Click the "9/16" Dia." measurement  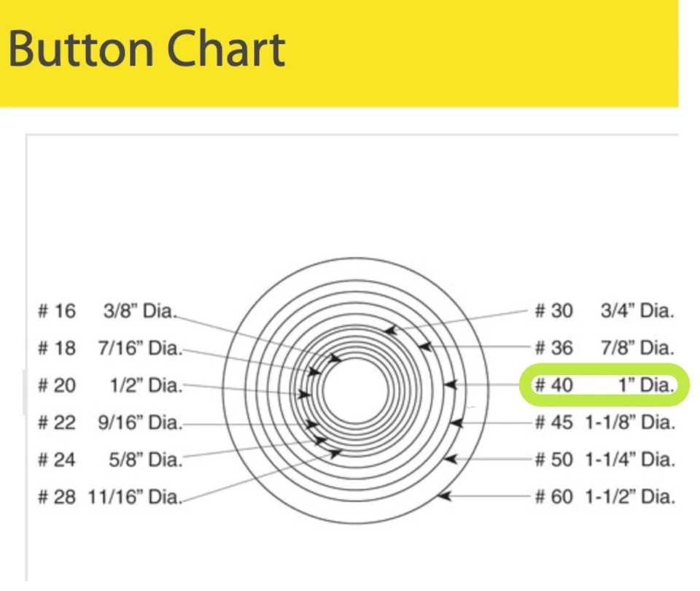point(140,422)
